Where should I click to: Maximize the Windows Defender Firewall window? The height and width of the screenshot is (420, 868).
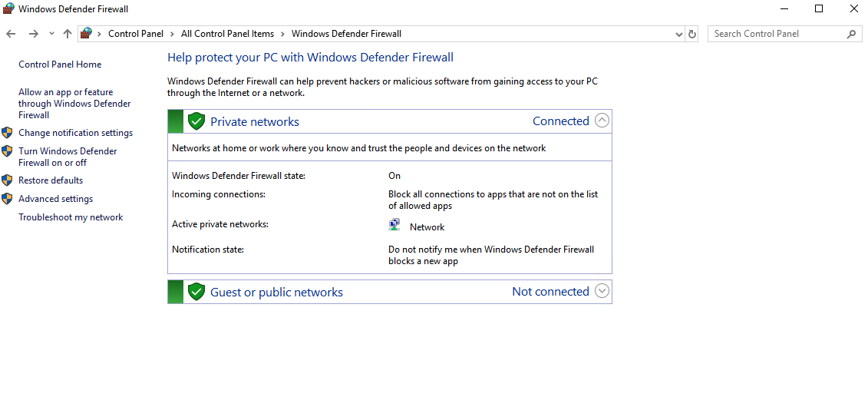point(819,8)
